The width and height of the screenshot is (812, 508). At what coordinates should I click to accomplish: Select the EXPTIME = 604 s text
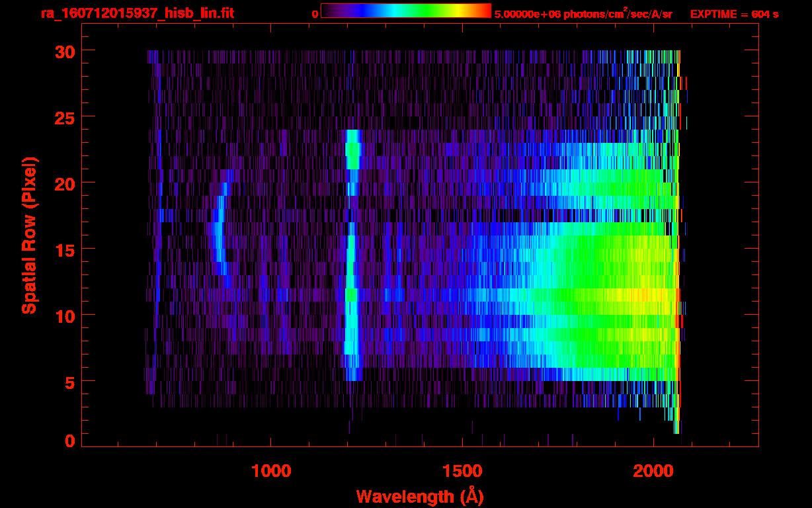pos(734,13)
